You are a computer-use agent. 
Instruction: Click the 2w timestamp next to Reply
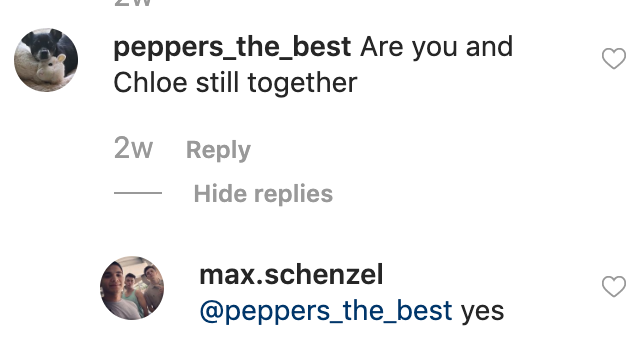click(x=133, y=148)
